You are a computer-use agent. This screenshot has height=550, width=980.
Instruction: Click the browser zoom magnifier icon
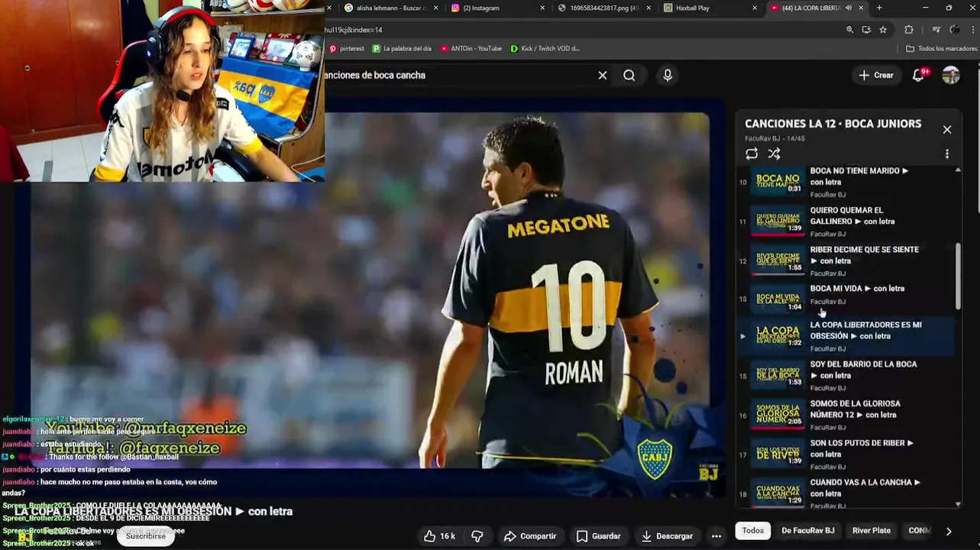pyautogui.click(x=849, y=30)
